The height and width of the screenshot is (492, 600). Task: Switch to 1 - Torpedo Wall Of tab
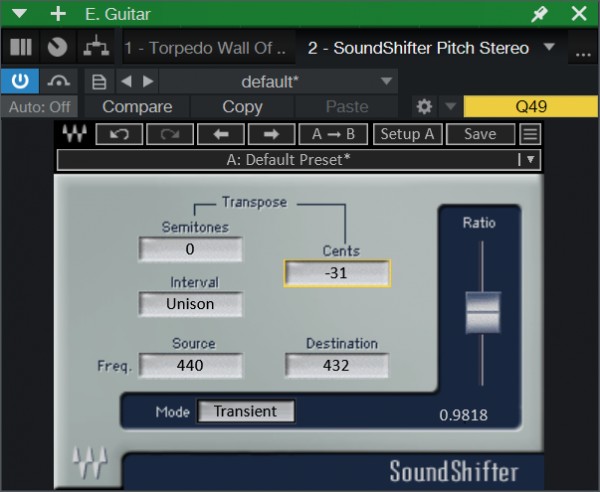click(204, 47)
